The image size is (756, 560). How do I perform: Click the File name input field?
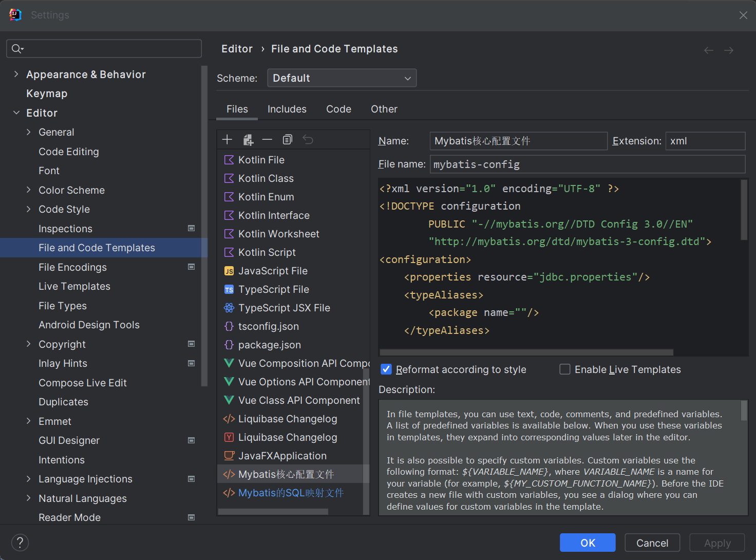588,164
